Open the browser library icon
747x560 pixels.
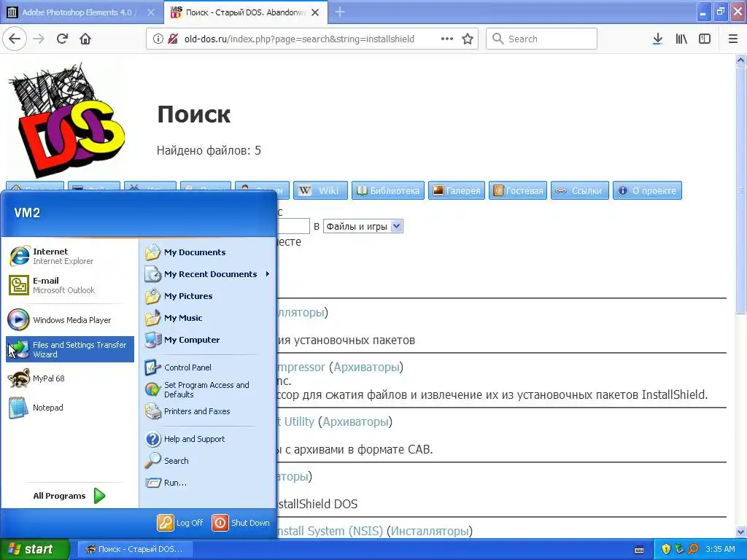coord(681,39)
